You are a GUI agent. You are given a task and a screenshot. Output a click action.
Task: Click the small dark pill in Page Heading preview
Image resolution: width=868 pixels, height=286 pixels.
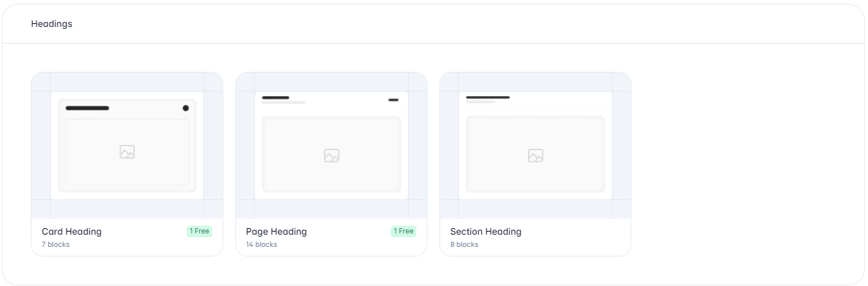393,100
